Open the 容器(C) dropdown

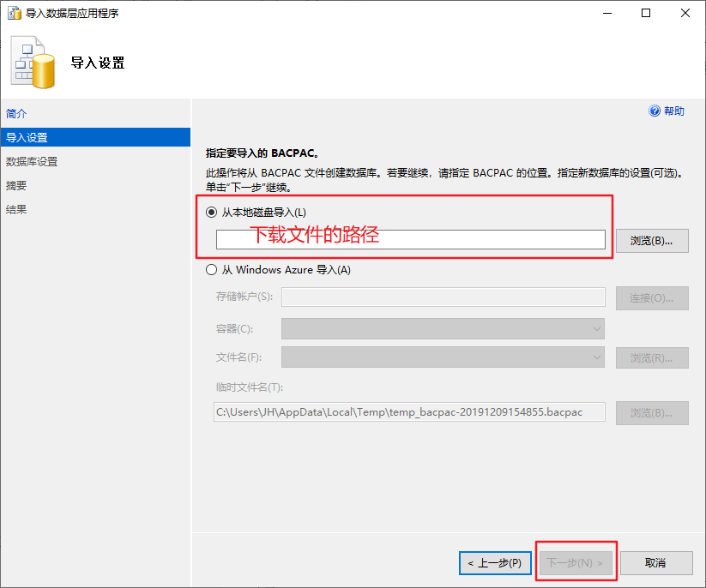point(443,329)
